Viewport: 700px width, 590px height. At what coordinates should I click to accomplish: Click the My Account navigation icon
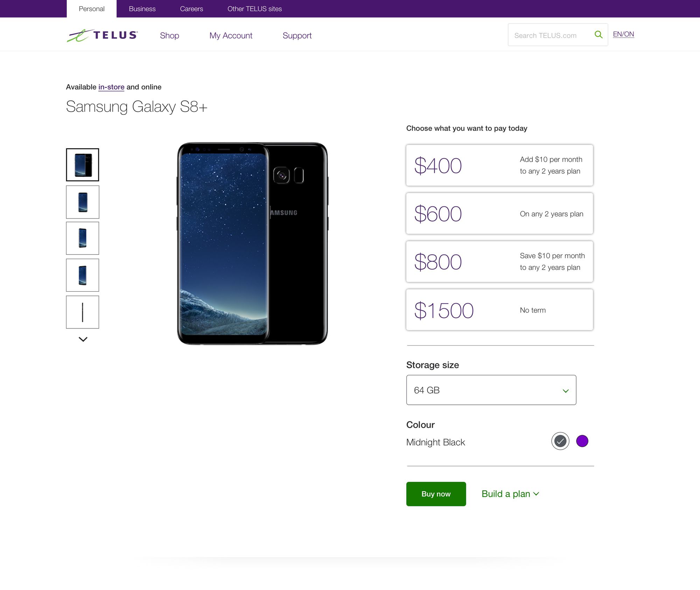pyautogui.click(x=230, y=35)
